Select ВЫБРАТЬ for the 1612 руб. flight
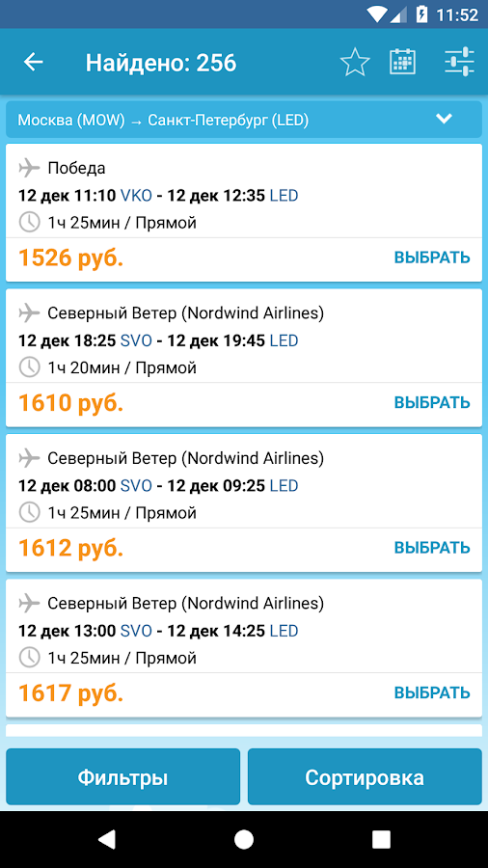 pos(432,548)
